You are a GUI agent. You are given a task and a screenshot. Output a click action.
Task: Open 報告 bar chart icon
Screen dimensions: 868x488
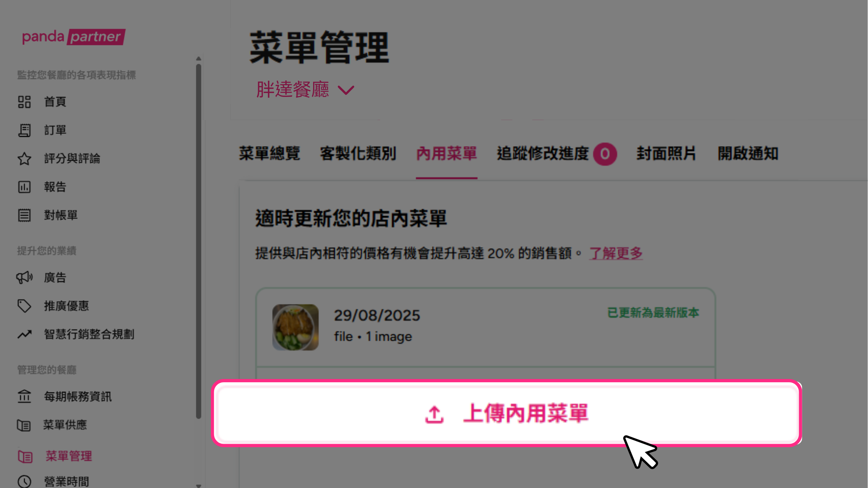pos(24,187)
